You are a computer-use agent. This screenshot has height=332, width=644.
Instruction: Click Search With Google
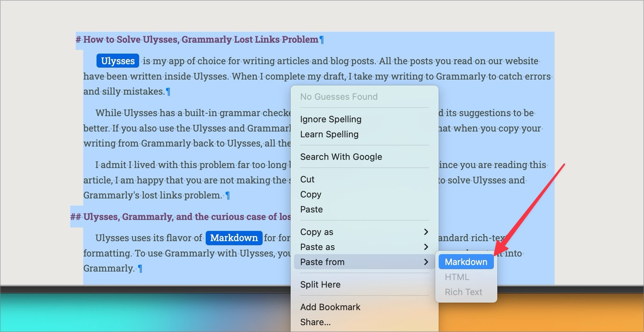pyautogui.click(x=364, y=157)
